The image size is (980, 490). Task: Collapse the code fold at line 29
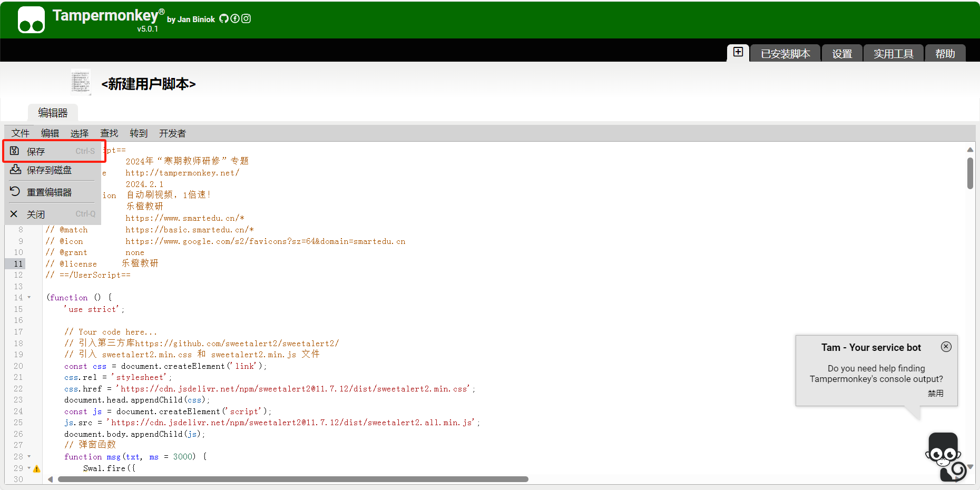tap(29, 468)
